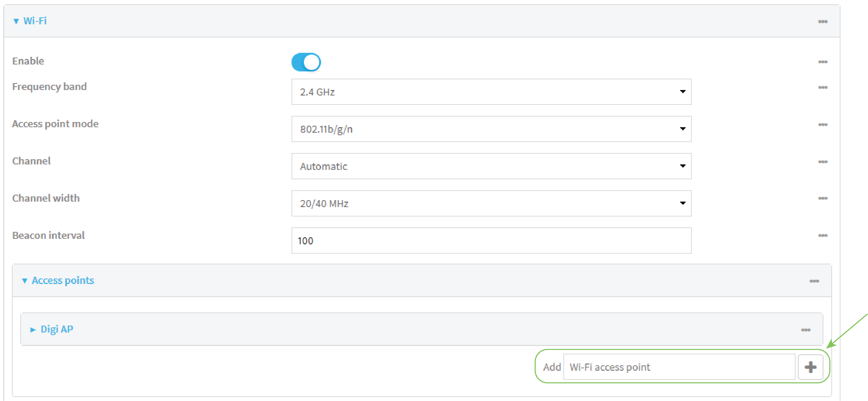This screenshot has height=401, width=868.
Task: Expand the Digi AP entry
Action: (52, 329)
